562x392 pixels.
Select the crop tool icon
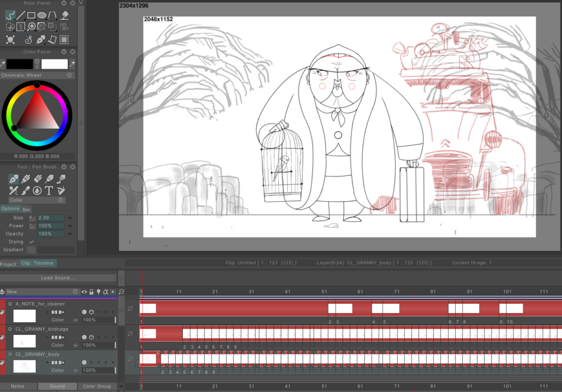click(41, 27)
